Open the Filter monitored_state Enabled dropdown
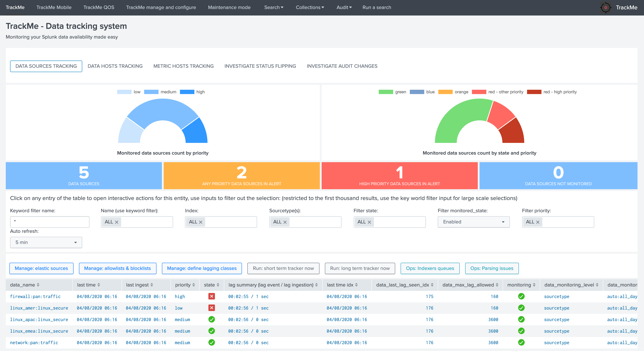The height and width of the screenshot is (351, 644). (473, 222)
